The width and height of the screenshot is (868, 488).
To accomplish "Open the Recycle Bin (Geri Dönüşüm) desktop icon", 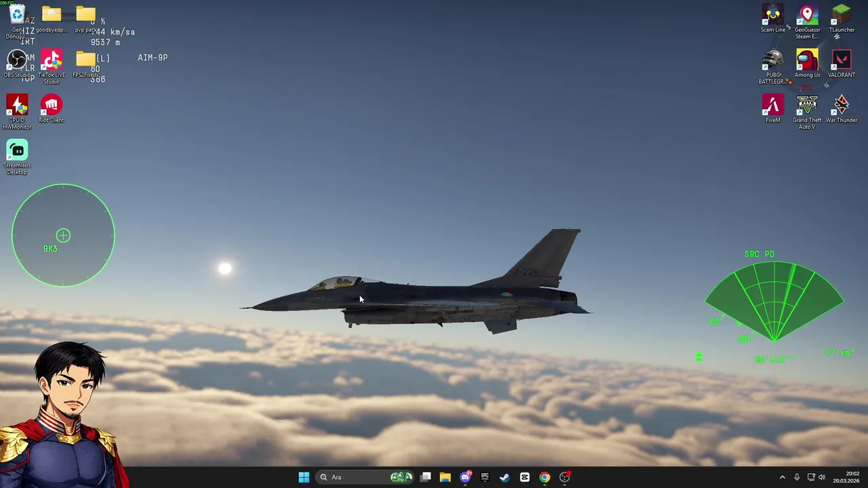I will coord(17,20).
